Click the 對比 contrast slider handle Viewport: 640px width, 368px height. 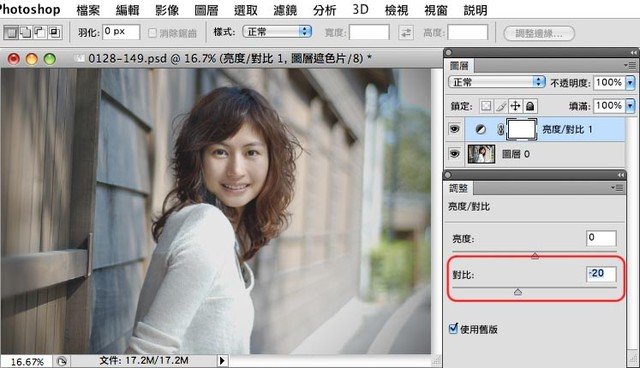tap(518, 292)
